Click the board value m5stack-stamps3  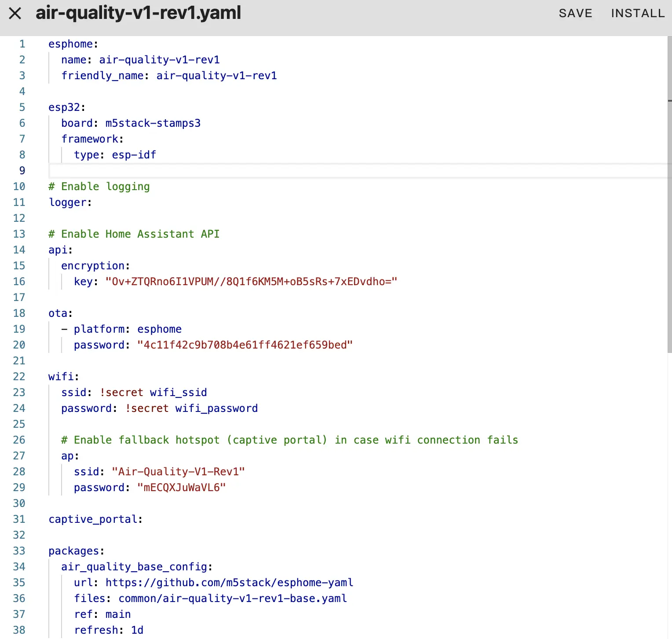[153, 123]
